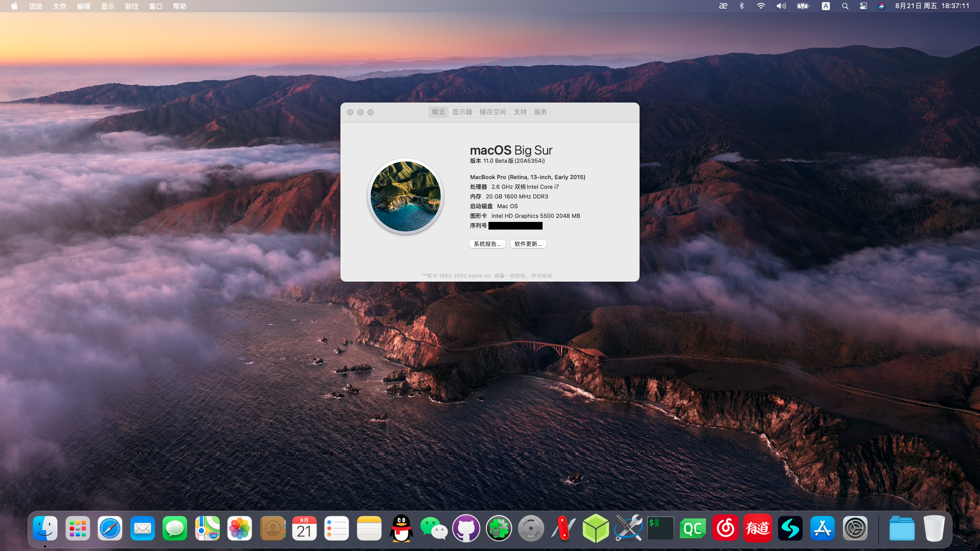The height and width of the screenshot is (551, 980).
Task: Switch to the 储存空间 tab
Action: coord(493,112)
